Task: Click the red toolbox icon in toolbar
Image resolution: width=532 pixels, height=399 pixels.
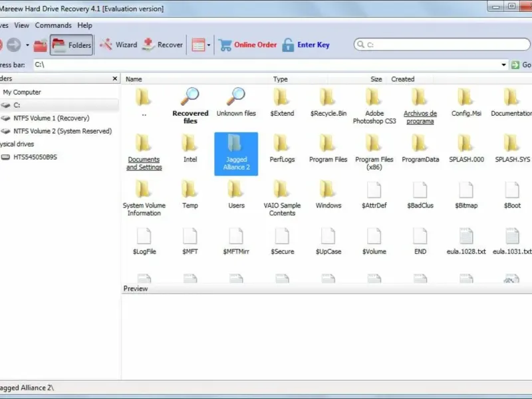Action: click(x=40, y=45)
